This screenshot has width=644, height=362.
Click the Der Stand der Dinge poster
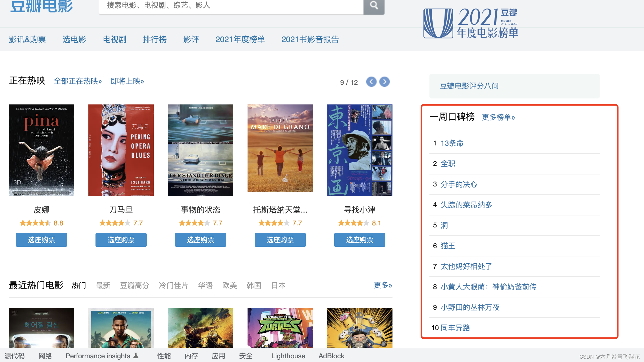click(x=201, y=150)
